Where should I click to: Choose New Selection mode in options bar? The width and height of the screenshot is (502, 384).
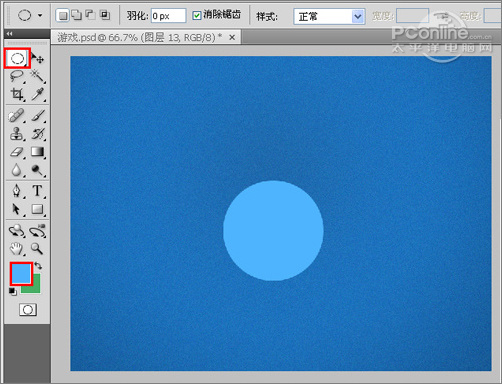pyautogui.click(x=63, y=15)
